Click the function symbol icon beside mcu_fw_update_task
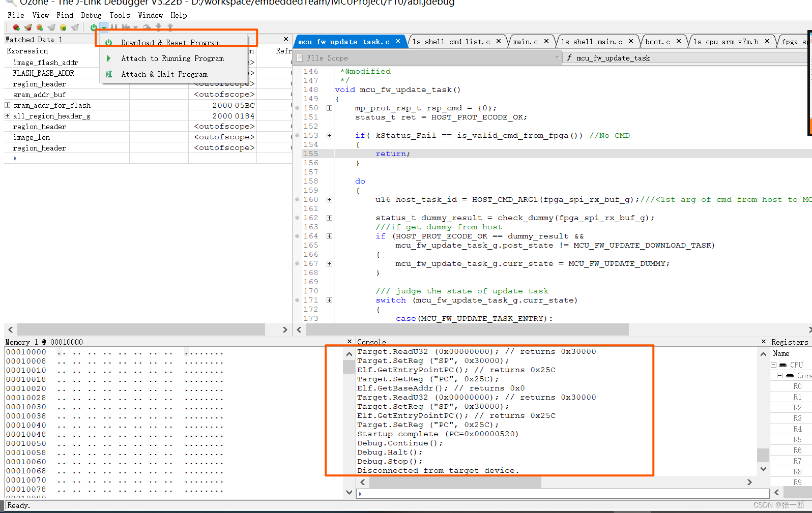Image resolution: width=812 pixels, height=513 pixels. point(569,58)
